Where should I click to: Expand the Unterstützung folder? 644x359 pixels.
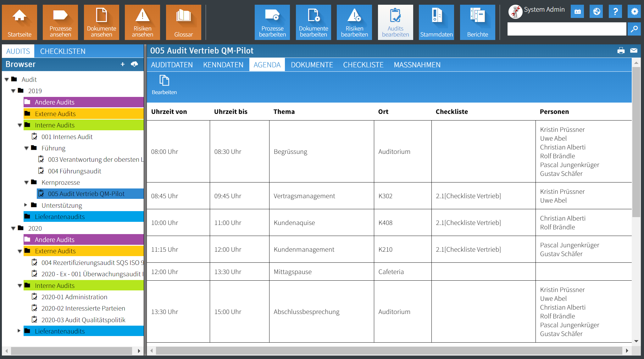click(26, 205)
